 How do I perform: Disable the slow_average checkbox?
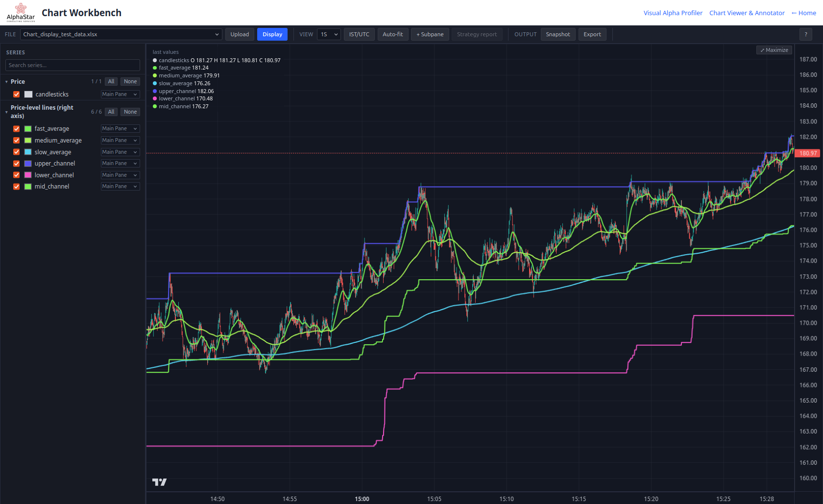click(x=17, y=152)
